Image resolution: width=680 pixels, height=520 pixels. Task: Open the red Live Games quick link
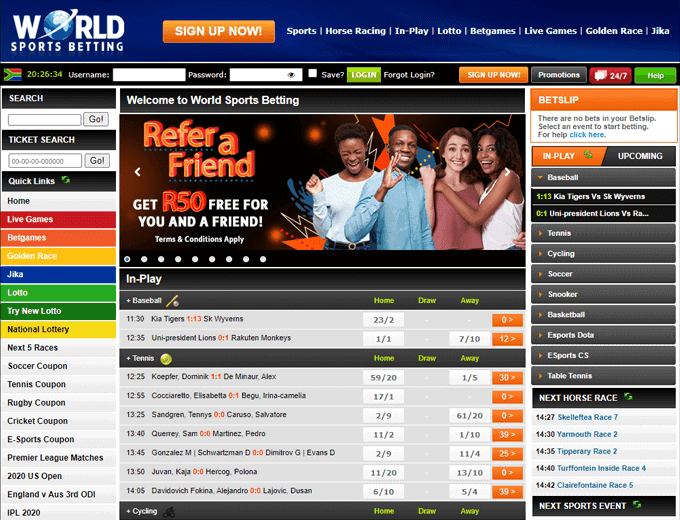58,219
